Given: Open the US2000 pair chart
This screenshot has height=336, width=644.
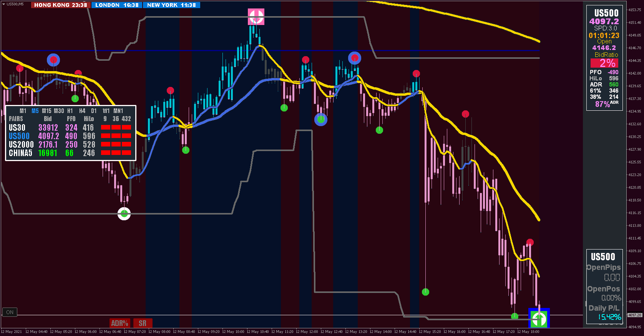Looking at the screenshot, I should pyautogui.click(x=21, y=145).
